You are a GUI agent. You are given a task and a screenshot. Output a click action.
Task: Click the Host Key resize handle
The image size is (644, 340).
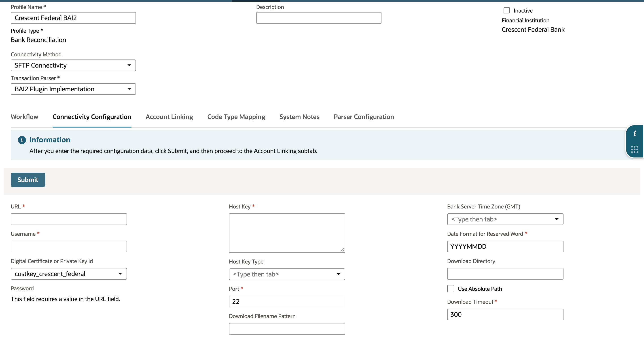click(x=342, y=250)
